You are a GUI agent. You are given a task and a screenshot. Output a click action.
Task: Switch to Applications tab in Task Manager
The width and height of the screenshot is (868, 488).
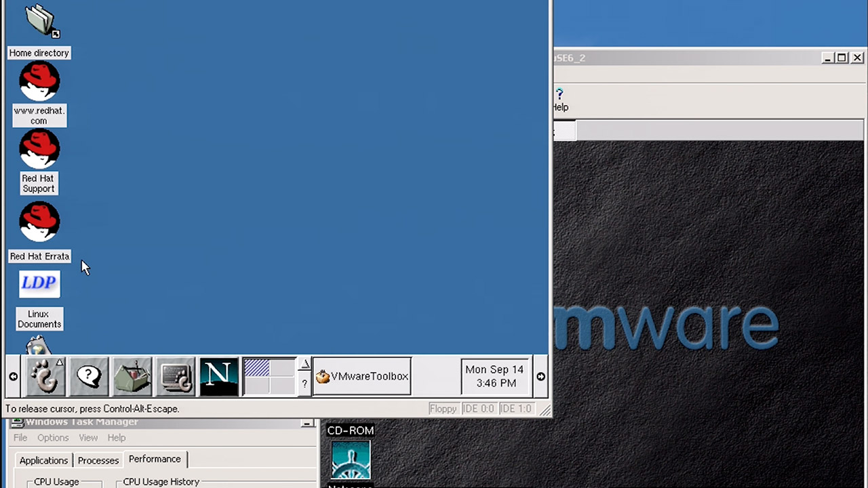click(43, 460)
